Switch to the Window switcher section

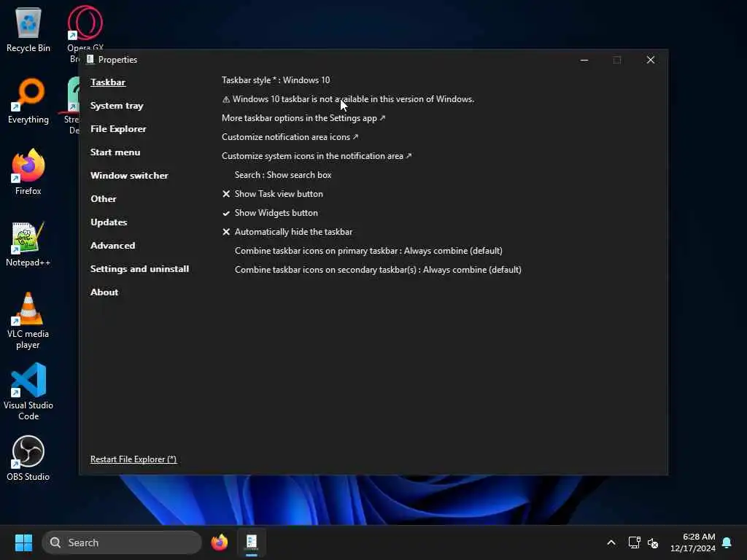tap(129, 175)
